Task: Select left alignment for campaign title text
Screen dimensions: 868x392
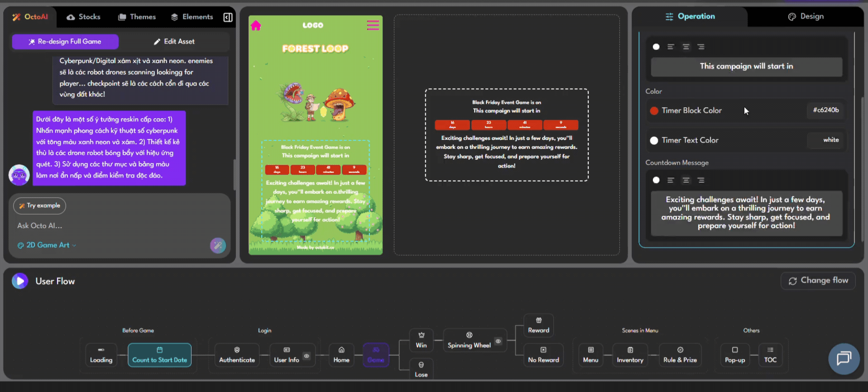Action: point(671,47)
